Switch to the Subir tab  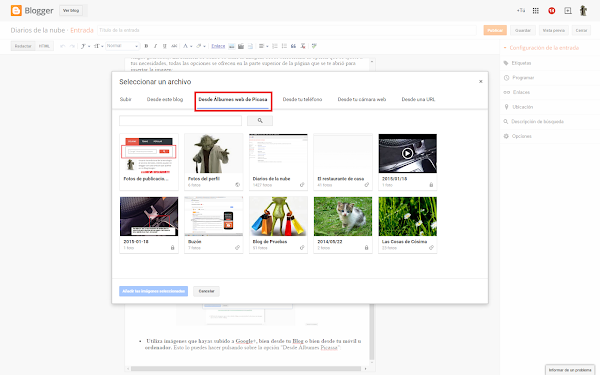[126, 99]
